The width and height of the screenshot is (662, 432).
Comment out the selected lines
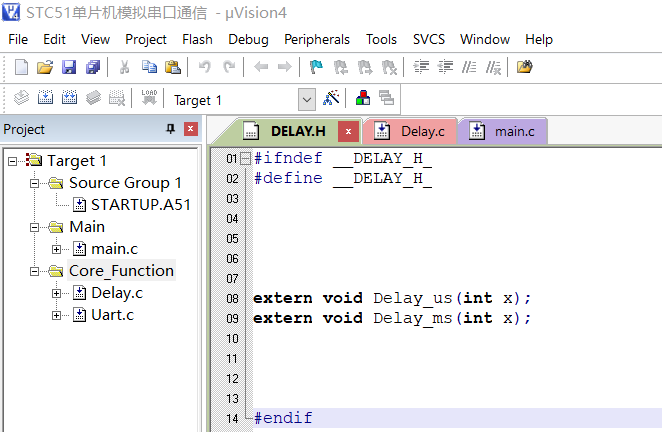pyautogui.click(x=469, y=67)
